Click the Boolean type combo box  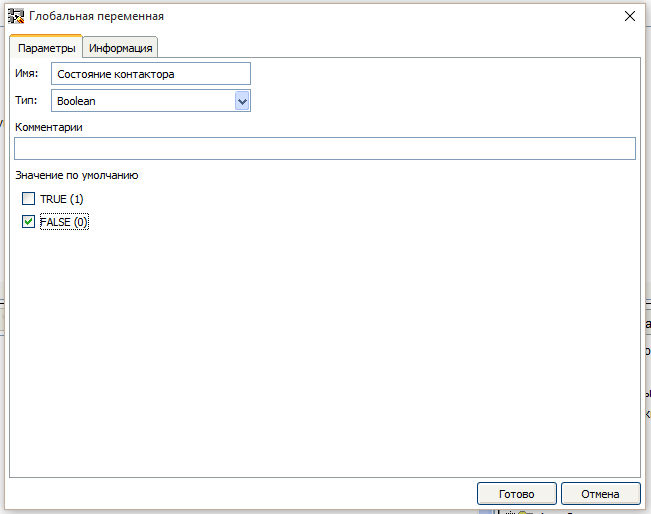coord(151,101)
